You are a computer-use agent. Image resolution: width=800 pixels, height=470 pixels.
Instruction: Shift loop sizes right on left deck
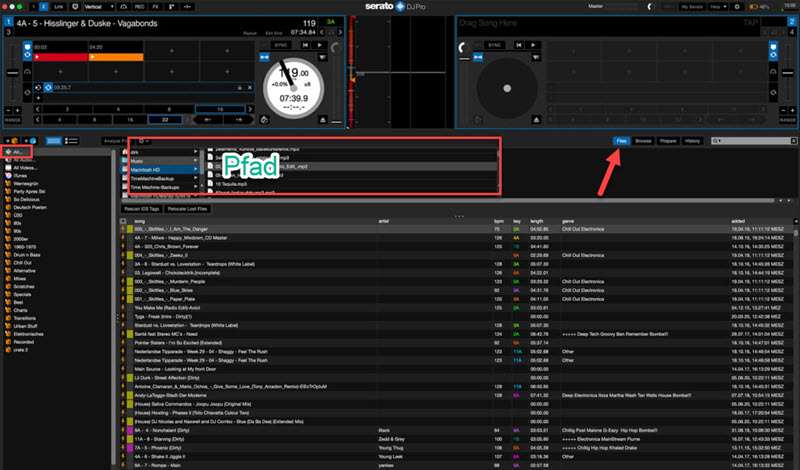250,109
